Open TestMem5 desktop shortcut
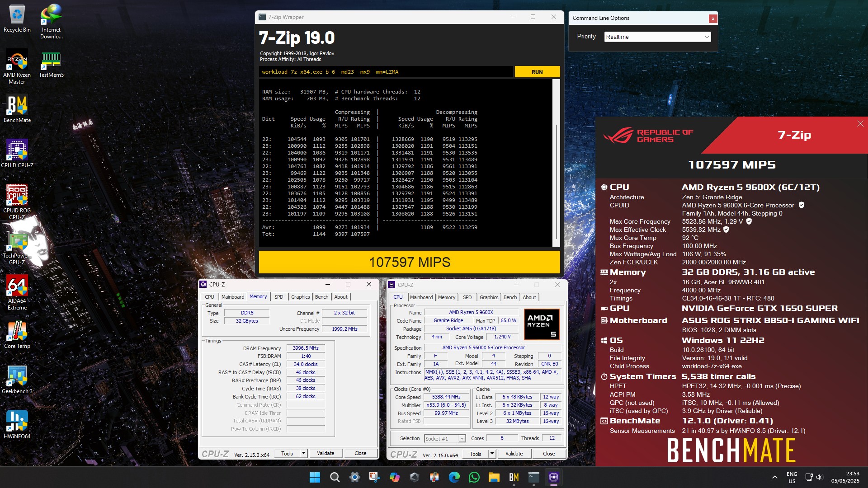Screen dimensions: 868x488 tap(51, 64)
